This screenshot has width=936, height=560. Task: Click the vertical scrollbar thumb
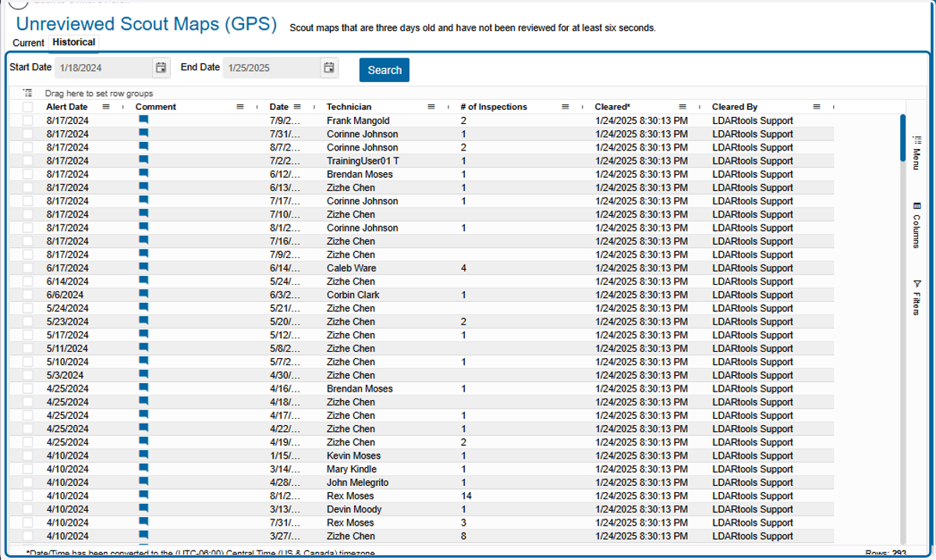pyautogui.click(x=902, y=138)
